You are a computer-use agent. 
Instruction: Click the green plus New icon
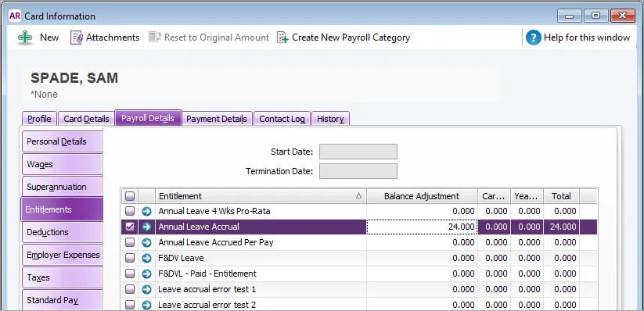pos(25,38)
